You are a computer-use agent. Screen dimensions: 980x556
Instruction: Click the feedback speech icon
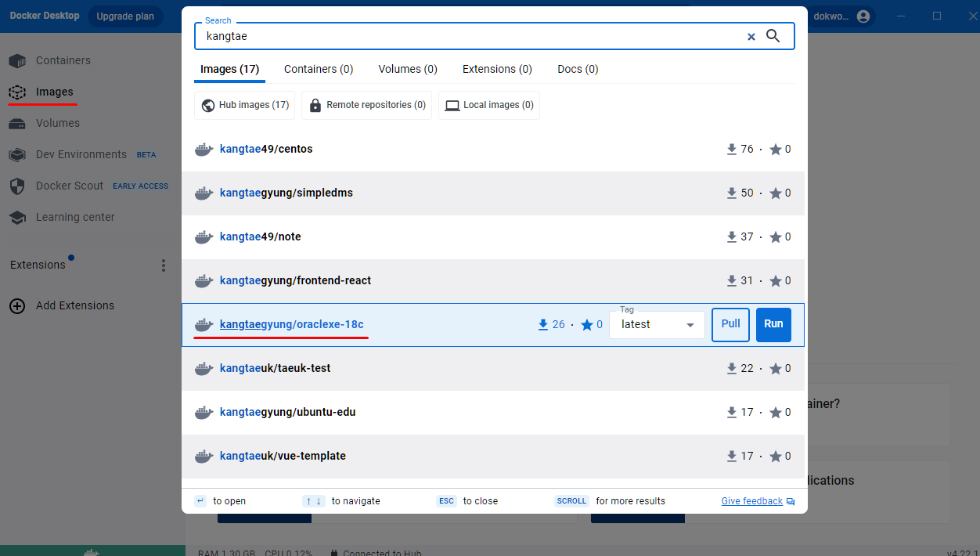791,501
